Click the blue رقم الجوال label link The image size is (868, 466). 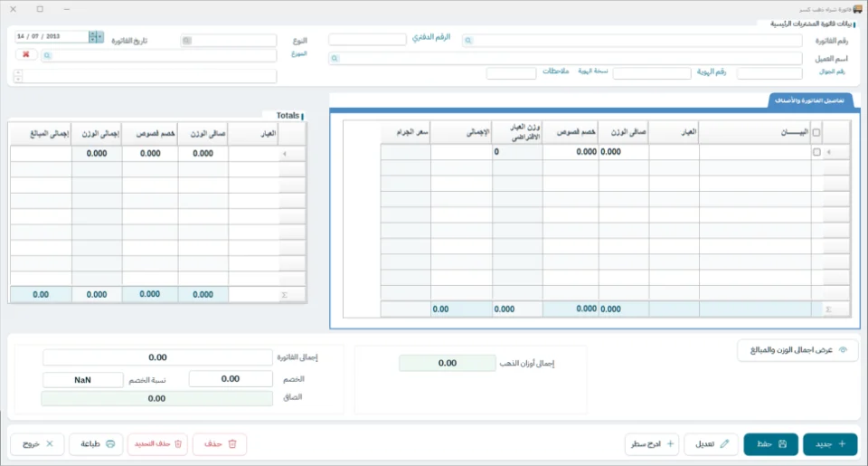coord(832,71)
